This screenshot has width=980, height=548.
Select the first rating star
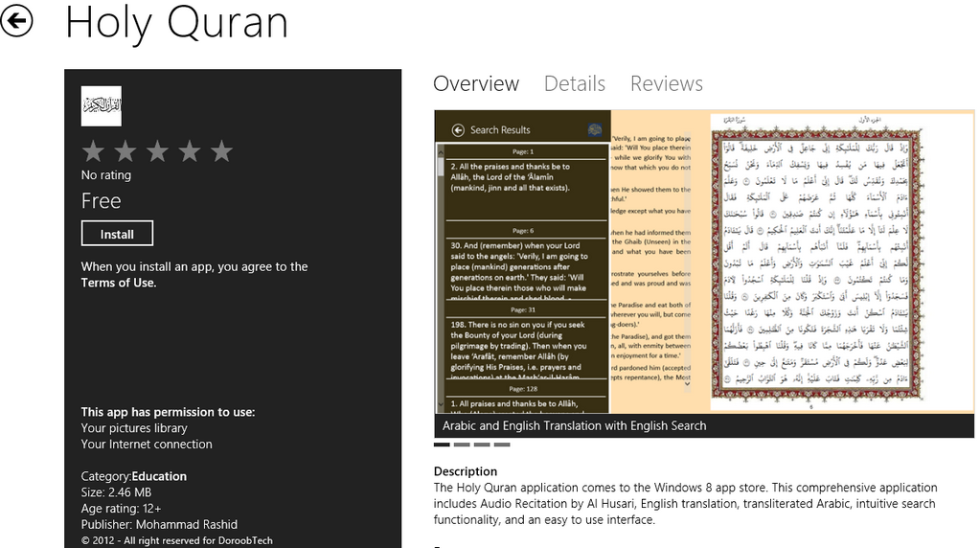93,151
